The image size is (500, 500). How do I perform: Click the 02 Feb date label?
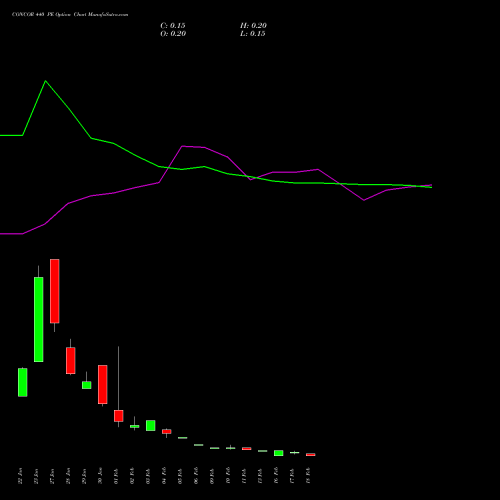132,476
